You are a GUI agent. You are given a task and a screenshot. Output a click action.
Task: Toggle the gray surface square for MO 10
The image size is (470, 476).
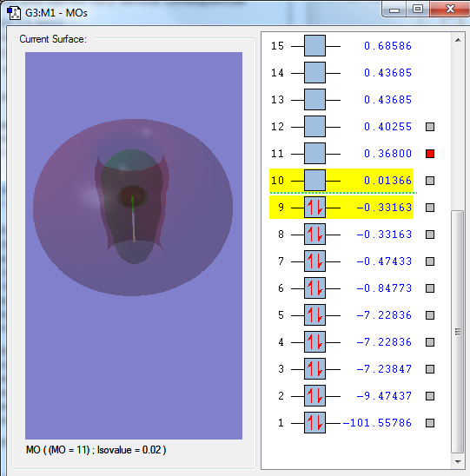(x=430, y=181)
